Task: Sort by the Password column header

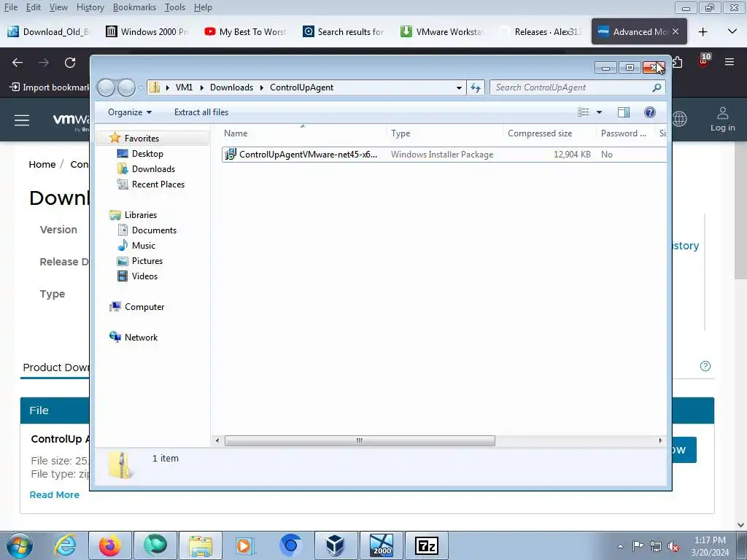Action: 625,133
